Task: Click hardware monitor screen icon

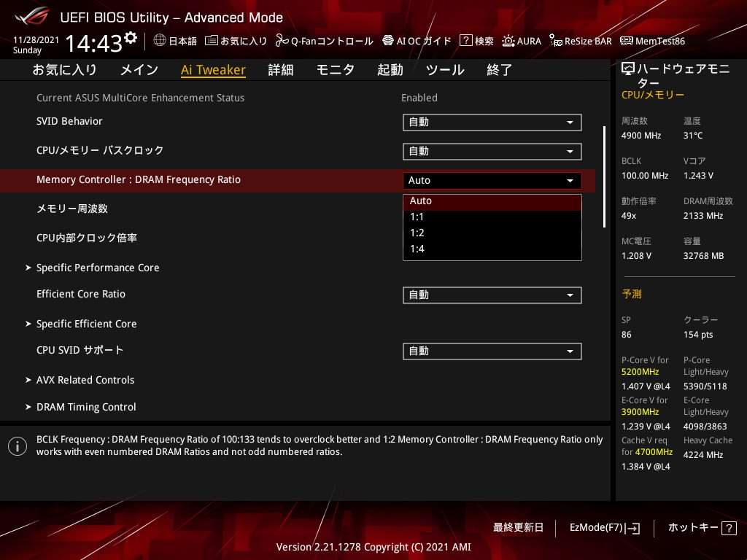Action: (628, 69)
